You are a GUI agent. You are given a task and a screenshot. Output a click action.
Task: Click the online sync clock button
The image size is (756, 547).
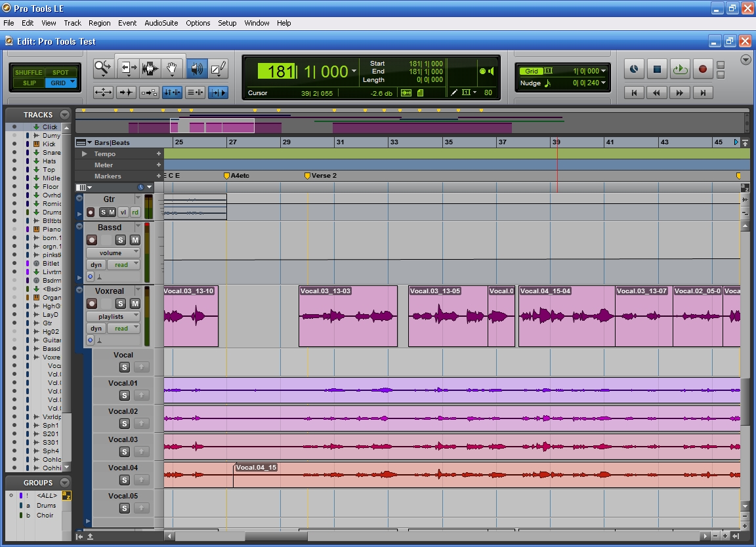(x=634, y=69)
